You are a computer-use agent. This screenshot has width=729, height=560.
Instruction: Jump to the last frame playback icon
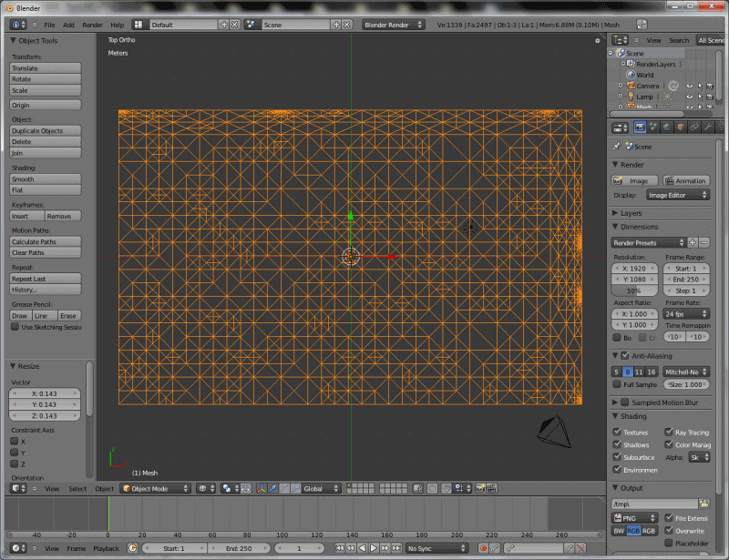click(x=395, y=547)
